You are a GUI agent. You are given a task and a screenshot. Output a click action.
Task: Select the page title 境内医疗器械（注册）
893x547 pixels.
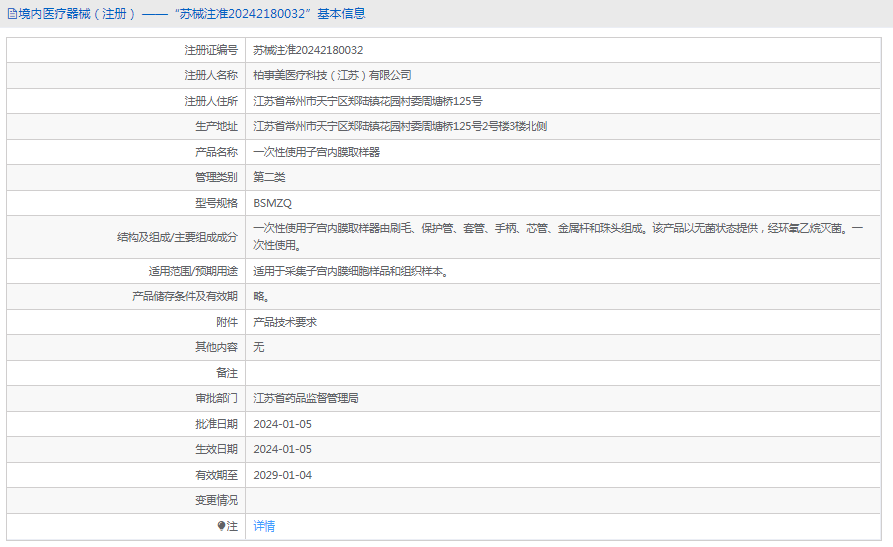[x=77, y=14]
